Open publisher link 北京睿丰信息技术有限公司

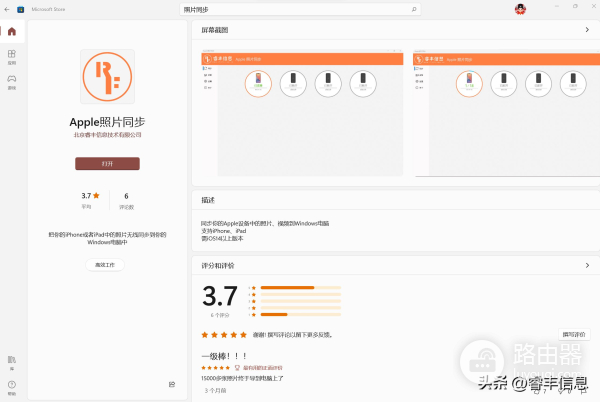coord(108,135)
